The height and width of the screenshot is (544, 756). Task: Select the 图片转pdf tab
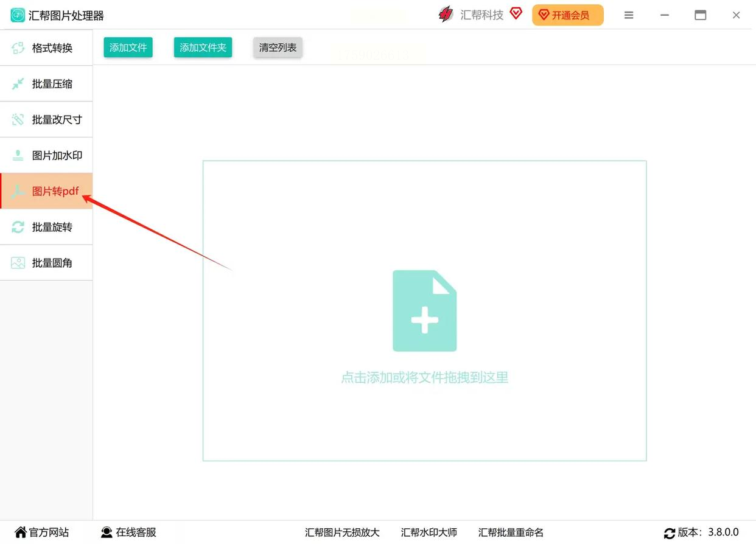coord(46,191)
